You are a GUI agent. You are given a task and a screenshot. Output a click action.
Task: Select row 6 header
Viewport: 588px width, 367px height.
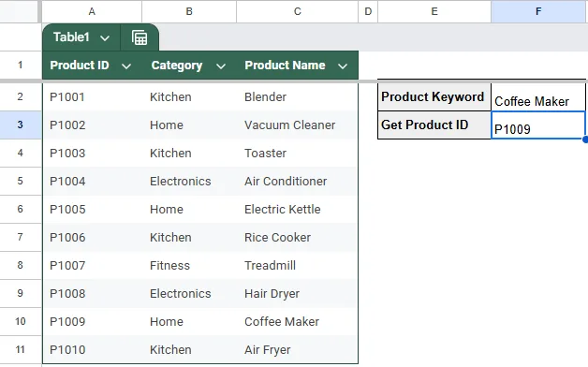click(21, 209)
